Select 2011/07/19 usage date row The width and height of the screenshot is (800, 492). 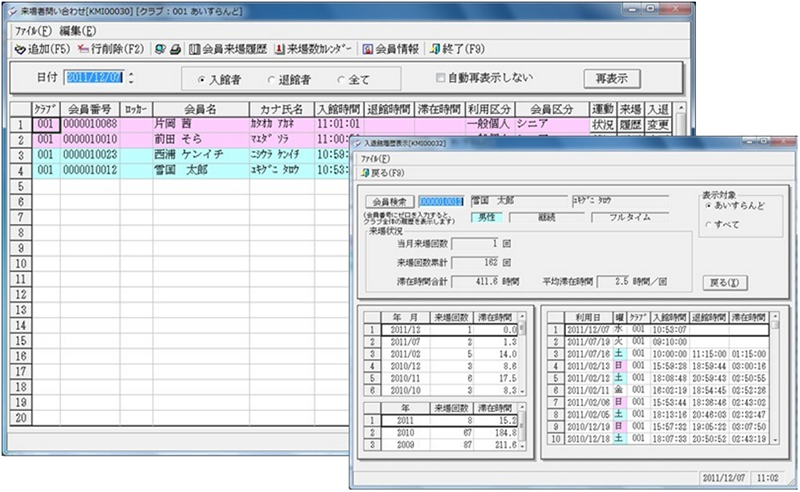point(666,342)
